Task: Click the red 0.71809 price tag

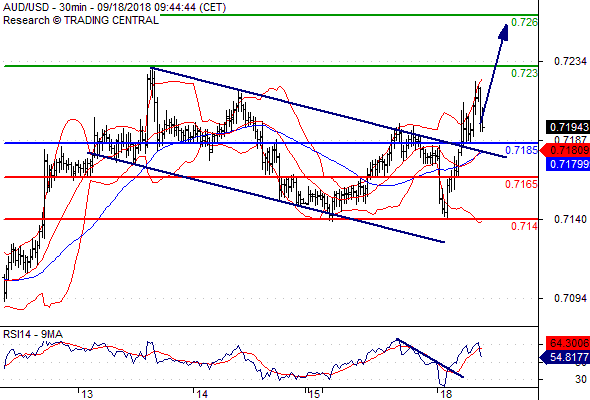Action: (565, 151)
